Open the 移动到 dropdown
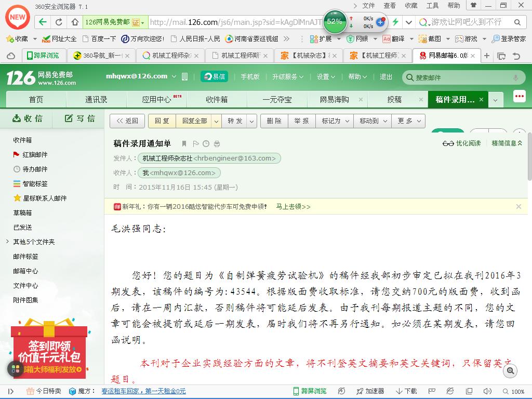 click(373, 121)
